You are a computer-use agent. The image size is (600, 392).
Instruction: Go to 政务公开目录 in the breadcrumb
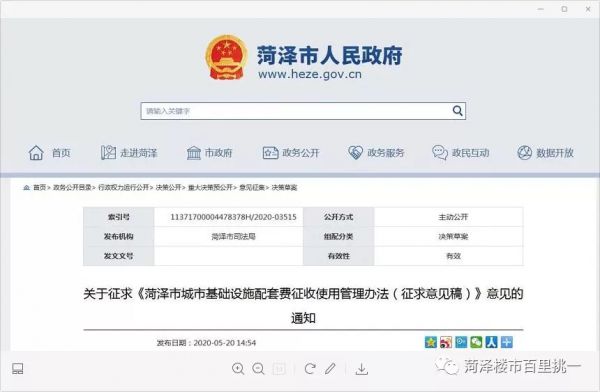[x=72, y=188]
